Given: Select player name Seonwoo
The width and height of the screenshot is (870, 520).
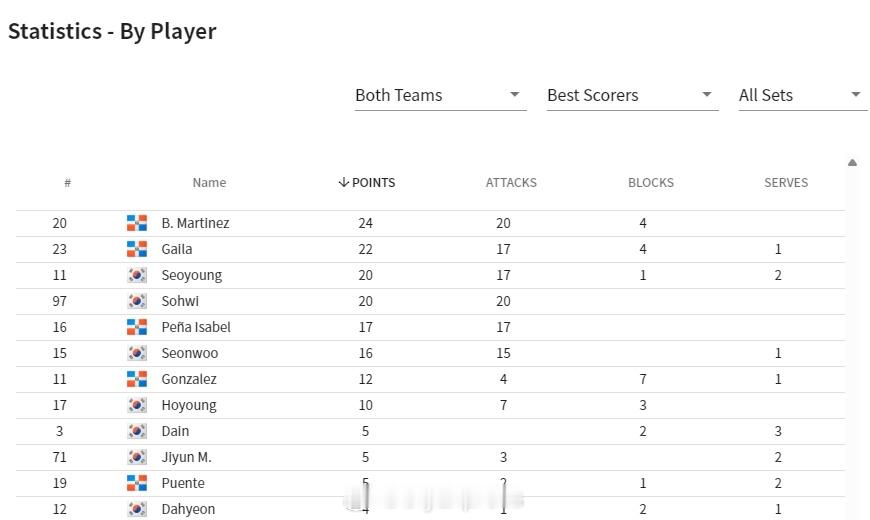Looking at the screenshot, I should click(190, 354).
